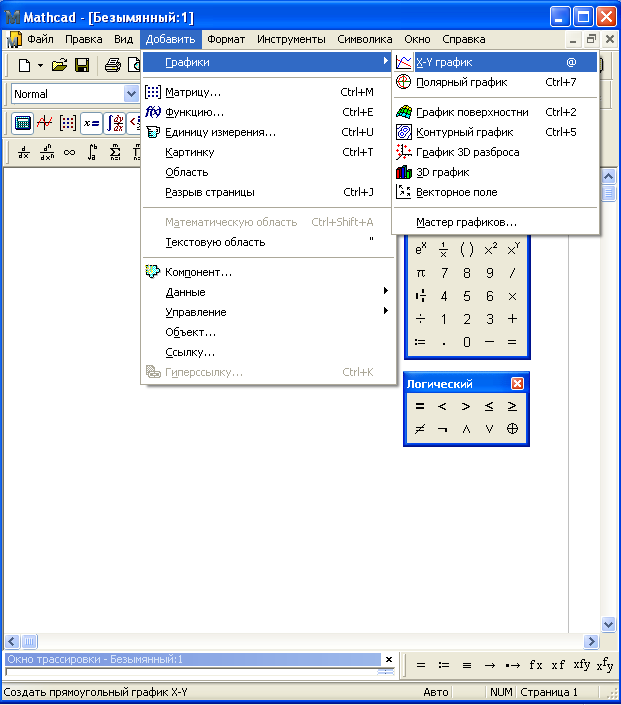Insert summation operator
Image resolution: width=621 pixels, height=705 pixels.
[x=115, y=153]
